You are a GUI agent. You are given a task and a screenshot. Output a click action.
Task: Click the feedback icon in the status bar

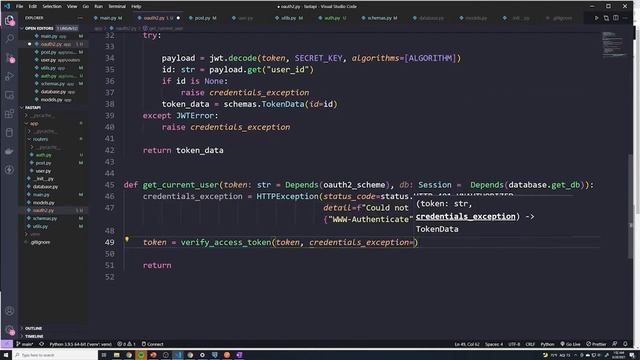615,344
